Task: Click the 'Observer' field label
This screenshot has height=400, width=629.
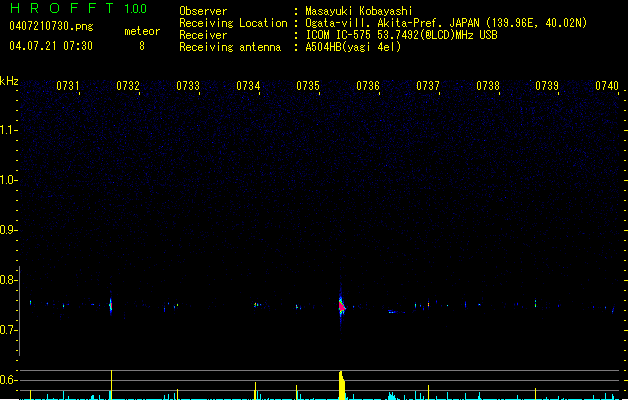Action: (203, 11)
